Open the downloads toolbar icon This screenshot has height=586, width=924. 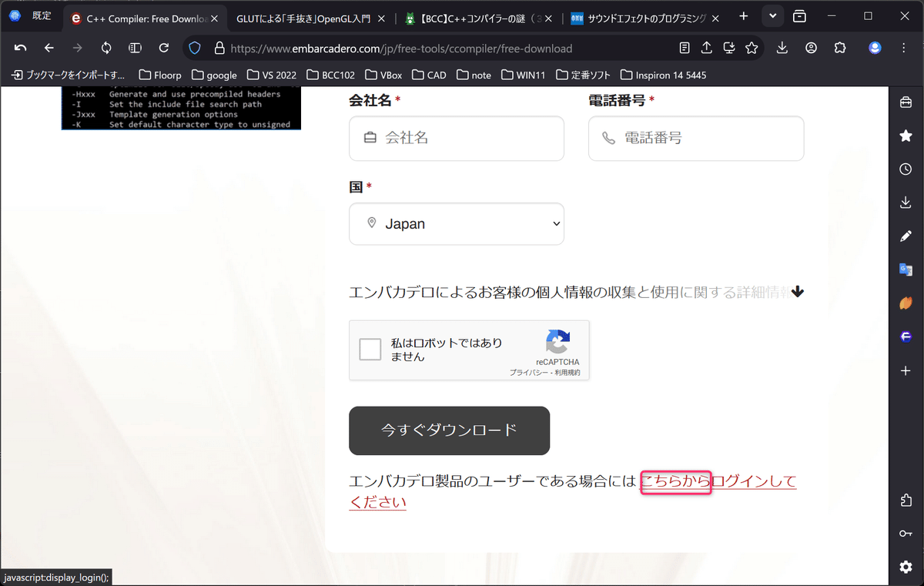pyautogui.click(x=782, y=48)
